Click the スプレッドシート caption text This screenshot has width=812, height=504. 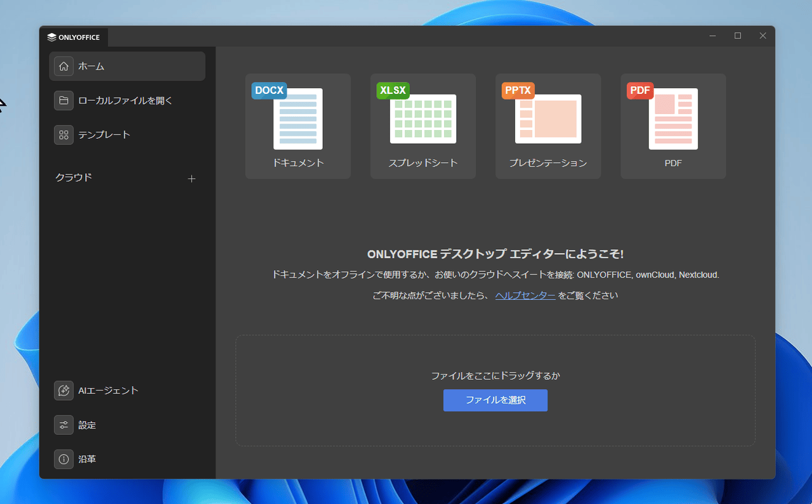point(423,163)
